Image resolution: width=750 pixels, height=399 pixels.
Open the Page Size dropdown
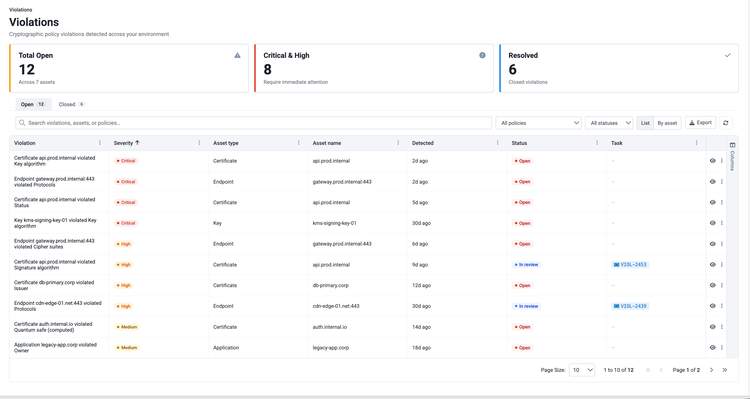tap(582, 370)
